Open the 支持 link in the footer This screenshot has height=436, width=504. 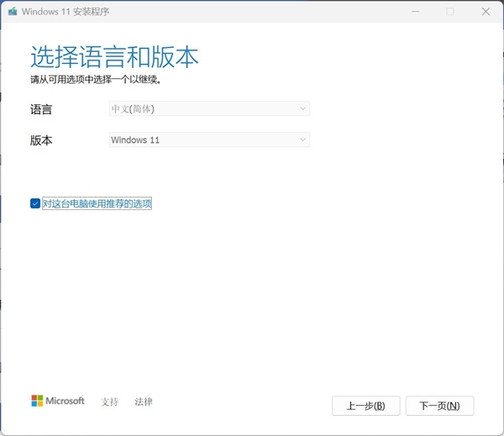110,402
